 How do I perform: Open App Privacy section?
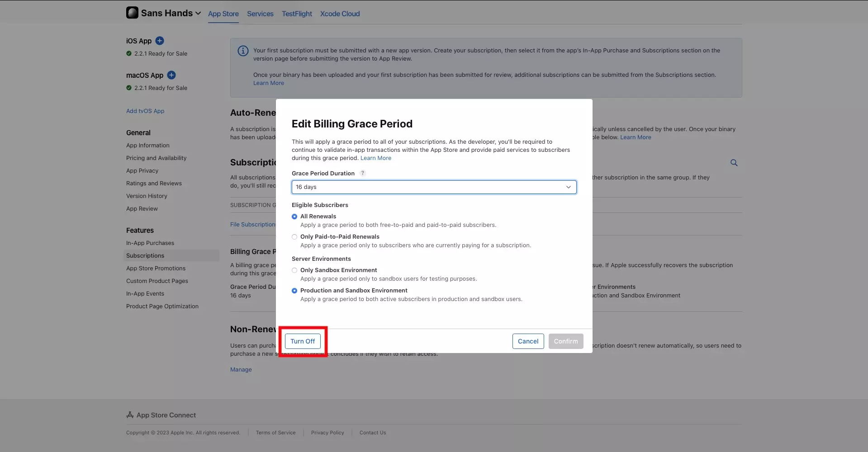click(x=142, y=171)
